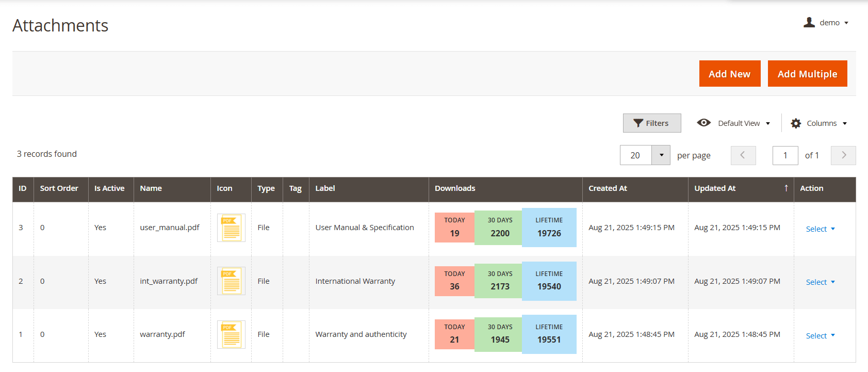Open Select action dropdown for warranty.pdf
This screenshot has height=372, width=868.
[820, 336]
